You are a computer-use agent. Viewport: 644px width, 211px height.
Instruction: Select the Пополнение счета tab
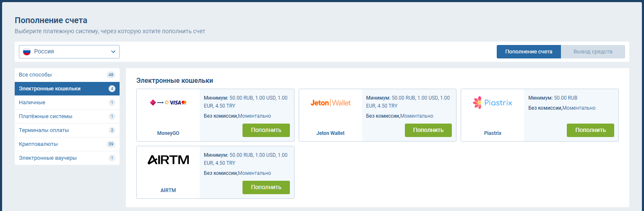click(x=529, y=52)
